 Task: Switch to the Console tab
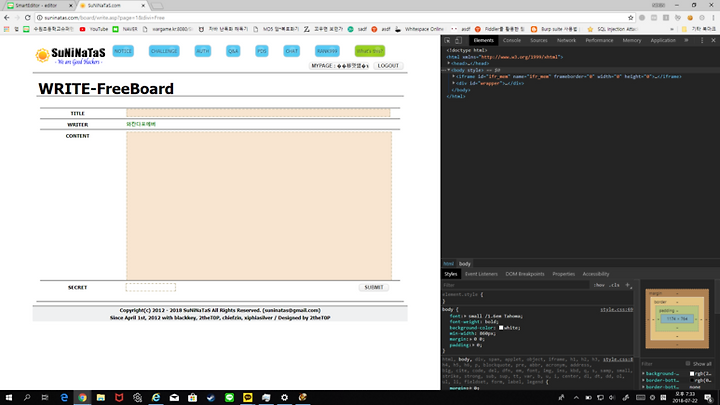tap(512, 40)
